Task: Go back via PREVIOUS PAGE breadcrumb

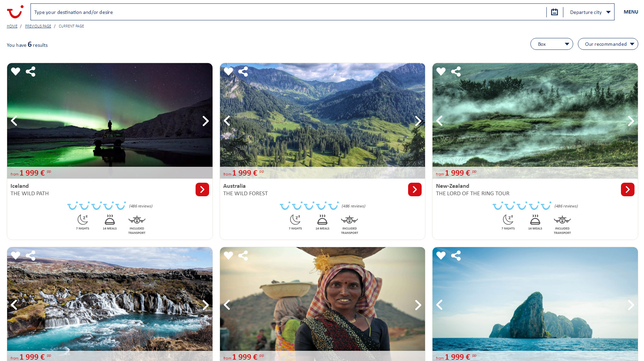Action: [x=38, y=26]
